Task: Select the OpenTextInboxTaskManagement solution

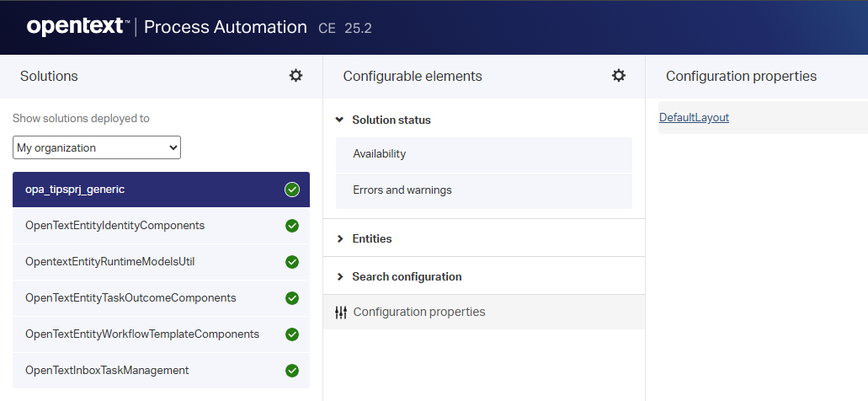Action: [107, 371]
